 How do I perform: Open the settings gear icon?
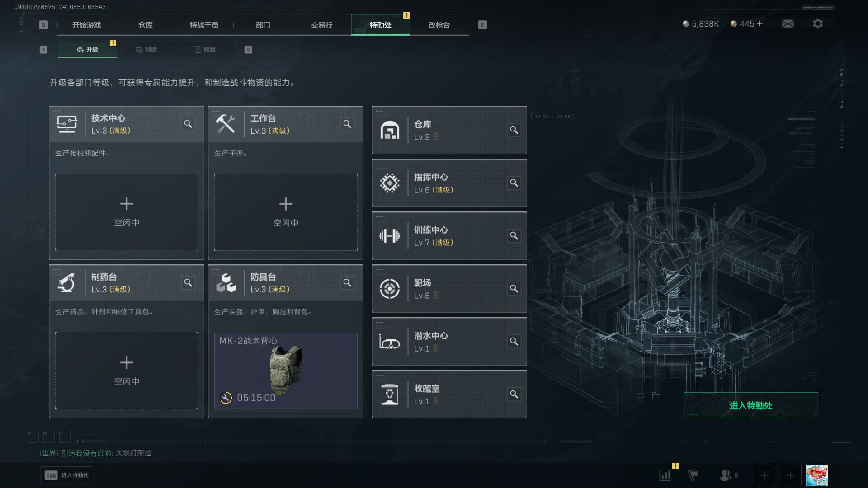pos(818,23)
